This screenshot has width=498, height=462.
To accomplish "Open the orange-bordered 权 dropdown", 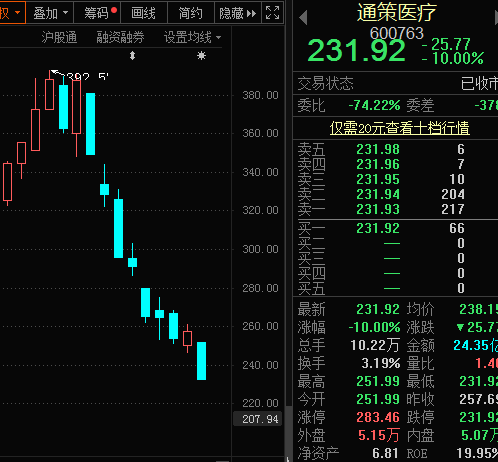I will pos(12,13).
